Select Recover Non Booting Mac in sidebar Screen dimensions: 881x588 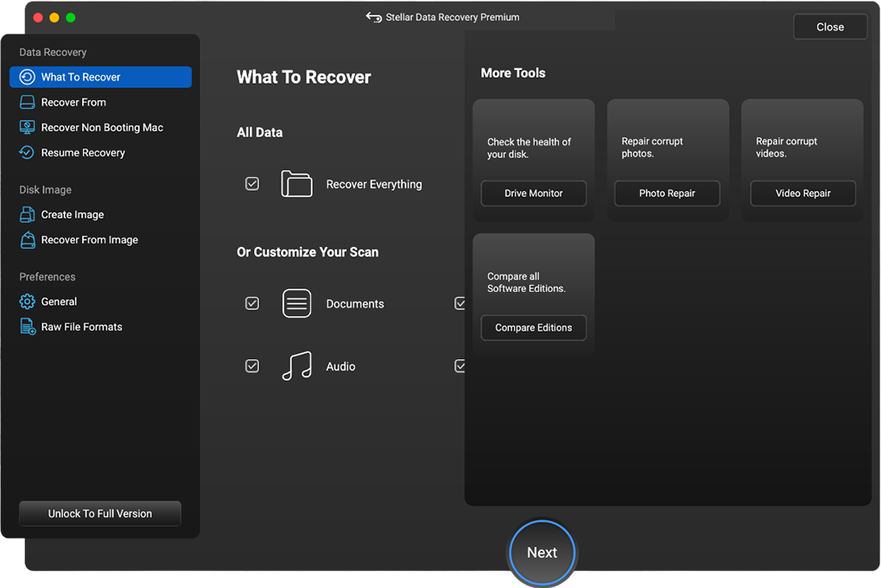100,128
